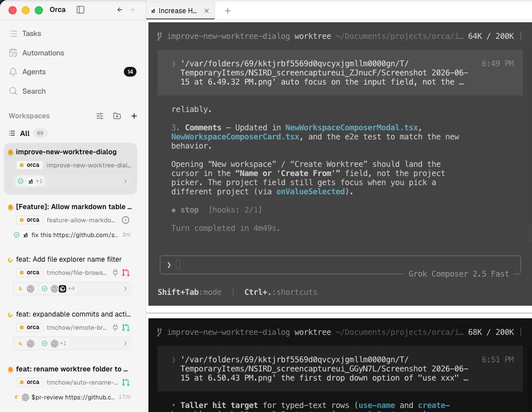532x412 pixels.
Task: Select 'feat: rename worktree folder' workspace
Action: [x=71, y=369]
